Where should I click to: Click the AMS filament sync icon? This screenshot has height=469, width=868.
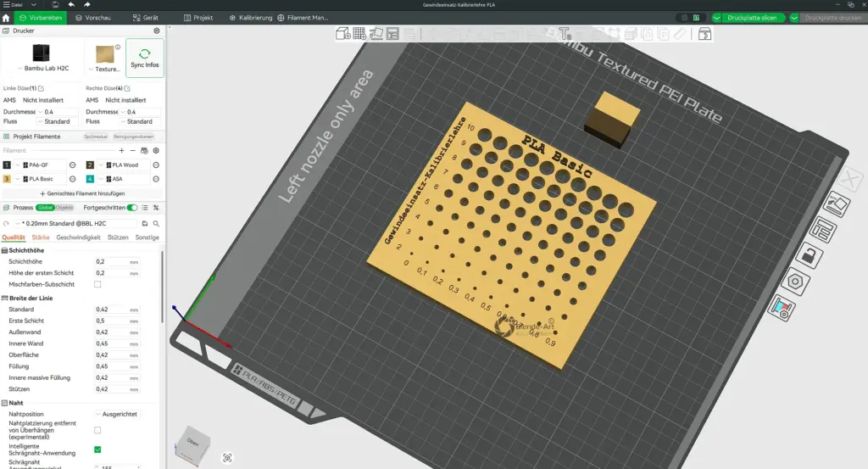pyautogui.click(x=144, y=151)
